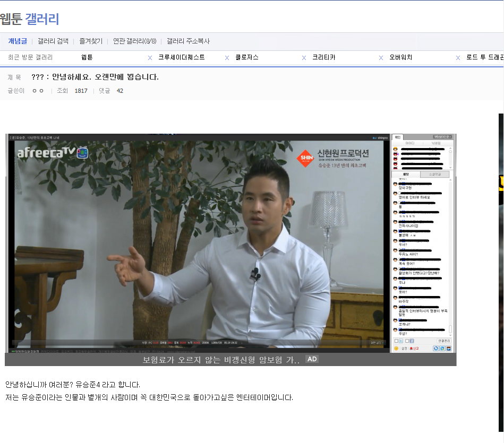504x443 pixels.
Task: Click the comment count 42
Action: pyautogui.click(x=120, y=91)
